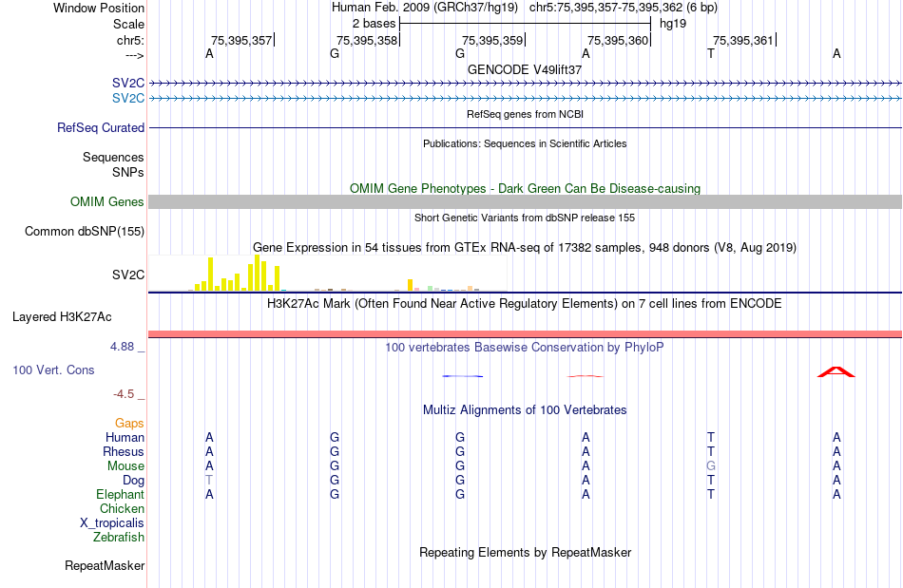
Task: Click Multiz Alignments of 100 Vertebrates title
Action: click(x=525, y=410)
